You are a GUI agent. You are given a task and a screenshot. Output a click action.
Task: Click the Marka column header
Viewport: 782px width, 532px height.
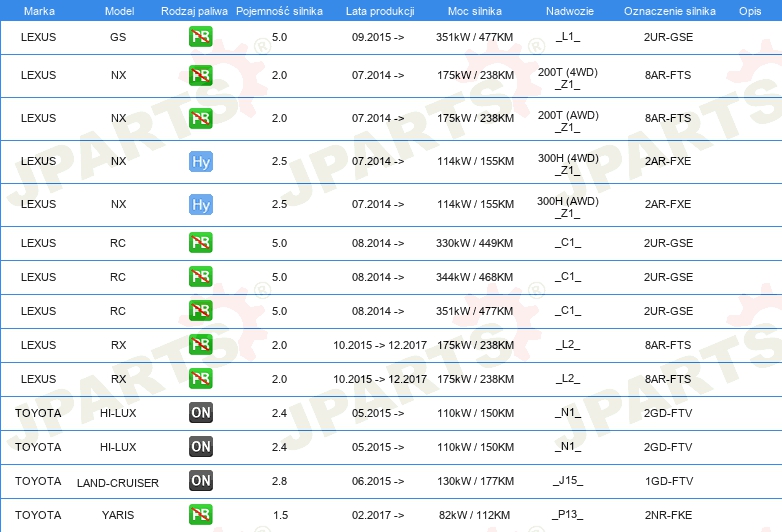[x=39, y=11]
